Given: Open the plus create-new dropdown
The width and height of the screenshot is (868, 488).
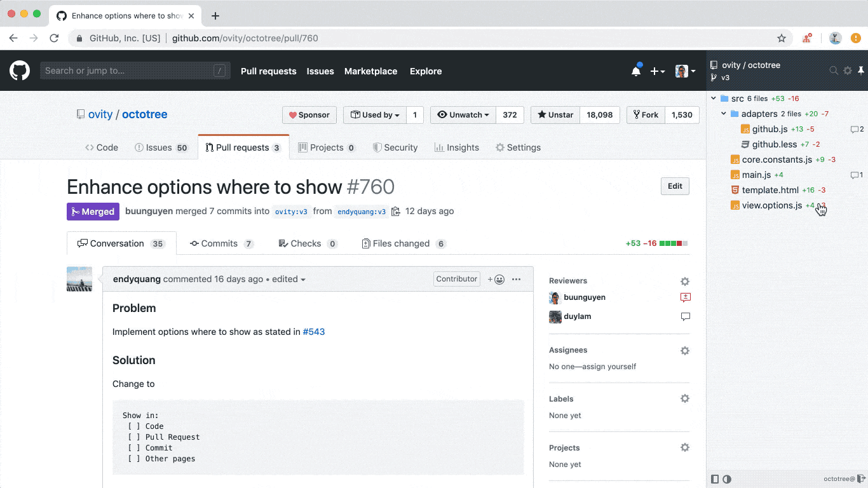Looking at the screenshot, I should 658,71.
